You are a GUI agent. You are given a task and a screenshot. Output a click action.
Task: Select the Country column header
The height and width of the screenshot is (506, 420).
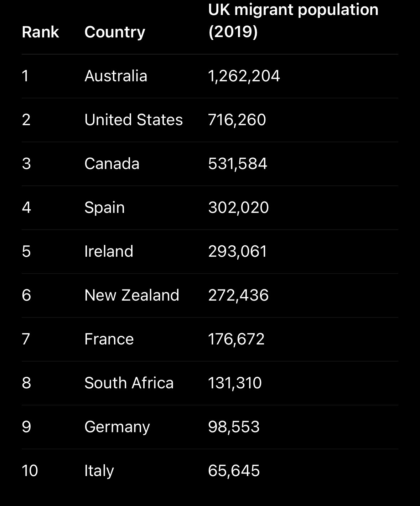click(x=115, y=32)
